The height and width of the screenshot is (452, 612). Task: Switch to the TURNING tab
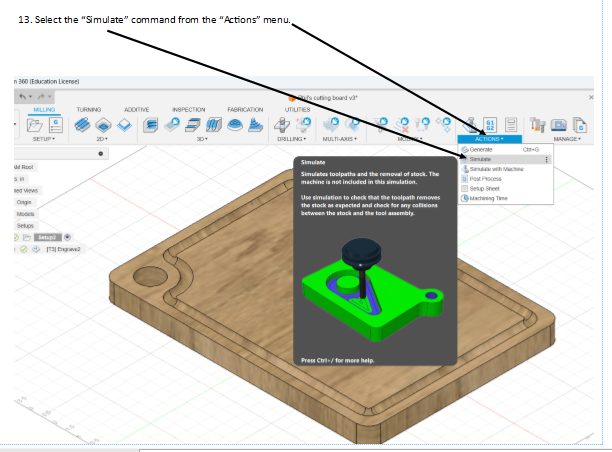89,110
